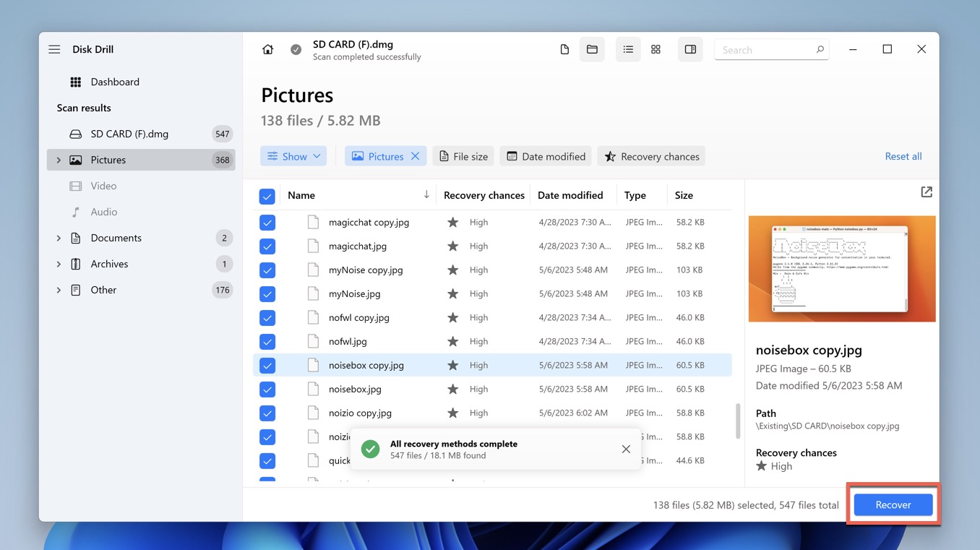This screenshot has height=550, width=980.
Task: Toggle the preview panel icon
Action: tap(690, 50)
